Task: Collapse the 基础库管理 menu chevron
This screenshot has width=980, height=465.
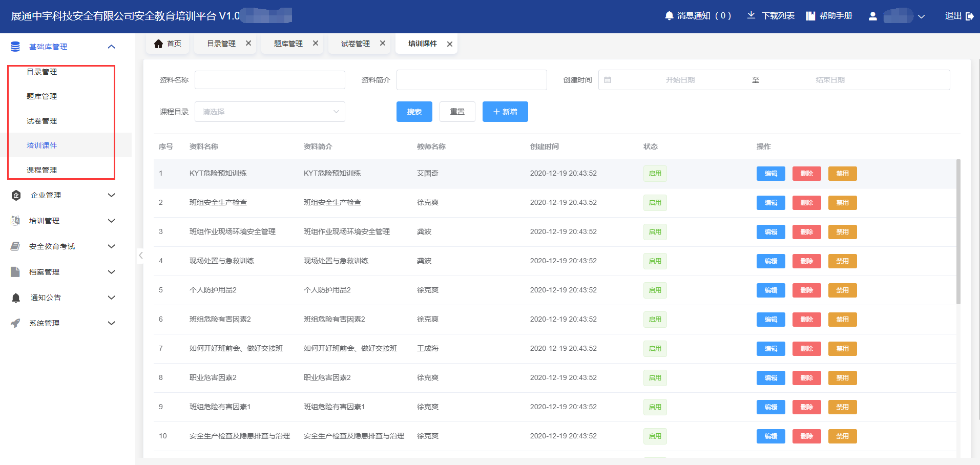Action: click(x=111, y=47)
